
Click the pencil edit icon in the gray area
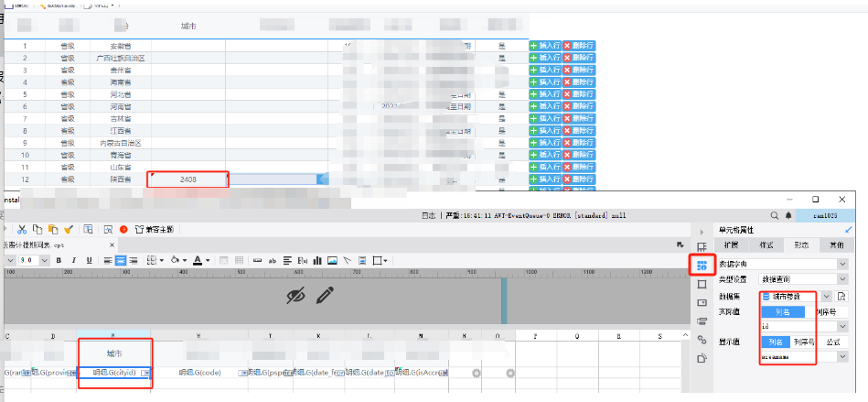325,295
